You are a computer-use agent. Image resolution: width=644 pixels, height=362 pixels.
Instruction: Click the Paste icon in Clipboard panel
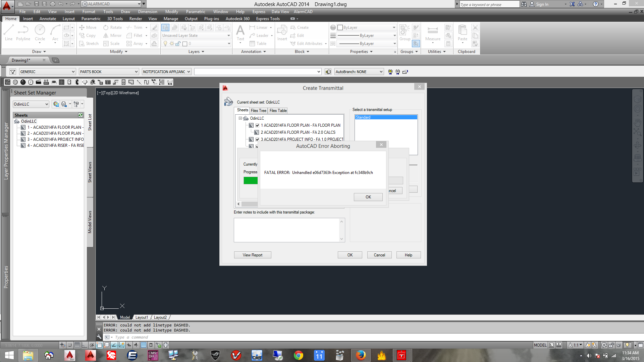[x=462, y=34]
